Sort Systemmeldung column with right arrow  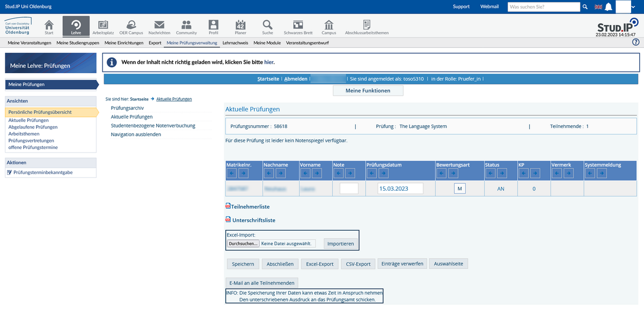602,173
